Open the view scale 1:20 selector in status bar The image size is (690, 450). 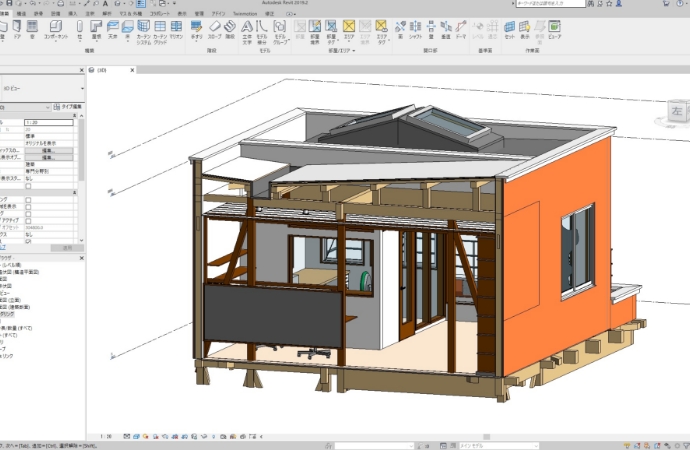[108, 437]
